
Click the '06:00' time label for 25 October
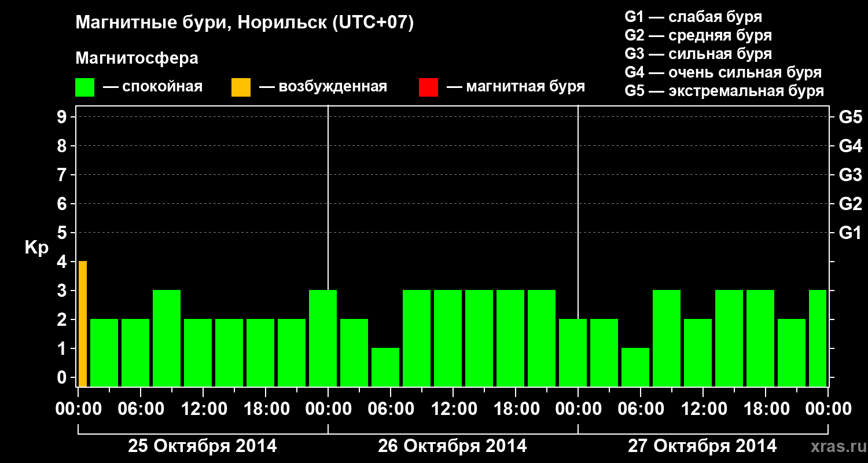[x=140, y=409]
